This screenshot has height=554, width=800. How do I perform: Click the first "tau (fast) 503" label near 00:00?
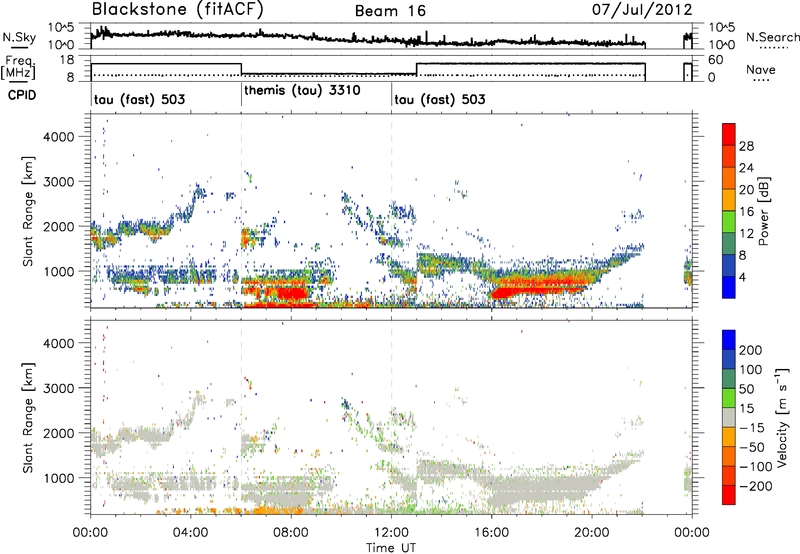tap(139, 99)
